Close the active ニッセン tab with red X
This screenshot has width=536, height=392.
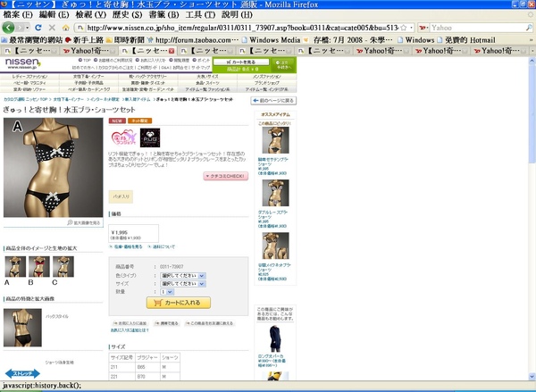[172, 51]
